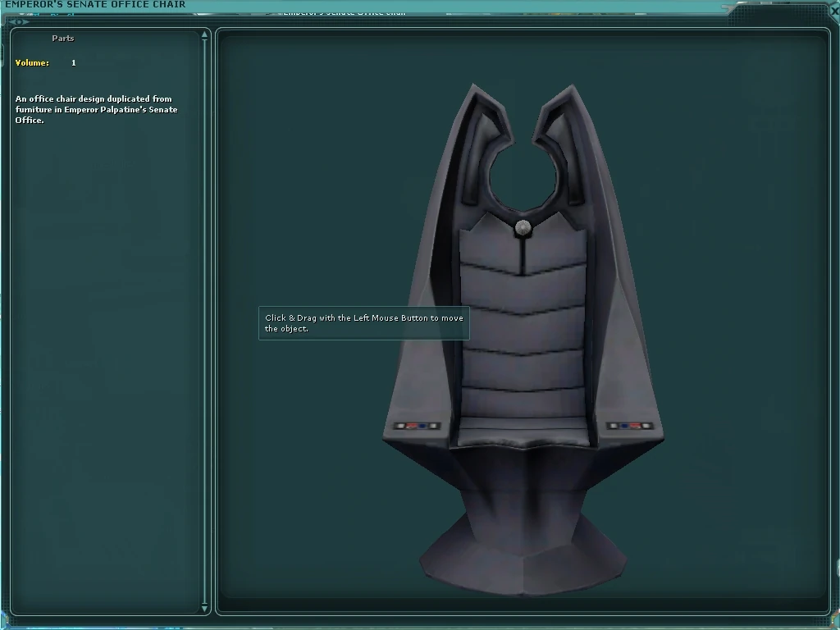Click the silver orb on the chair's backrest
This screenshot has height=630, width=840.
(x=523, y=228)
